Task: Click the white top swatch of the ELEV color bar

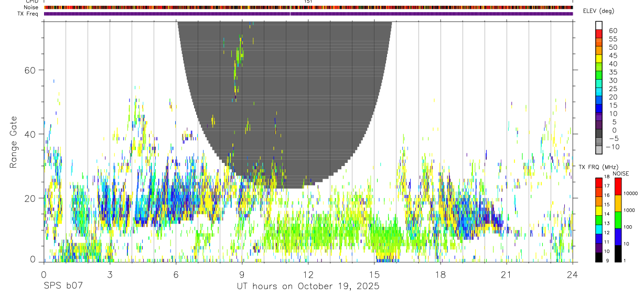Action: point(599,25)
